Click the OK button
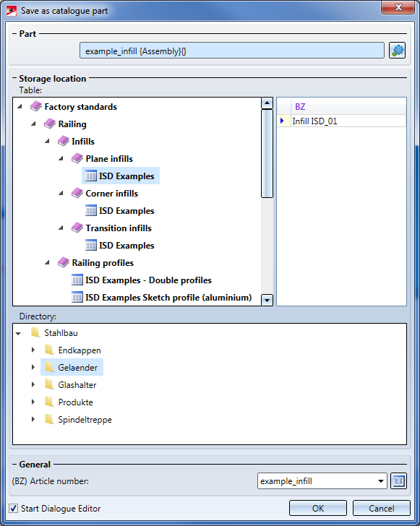This screenshot has height=526, width=420. 318,508
